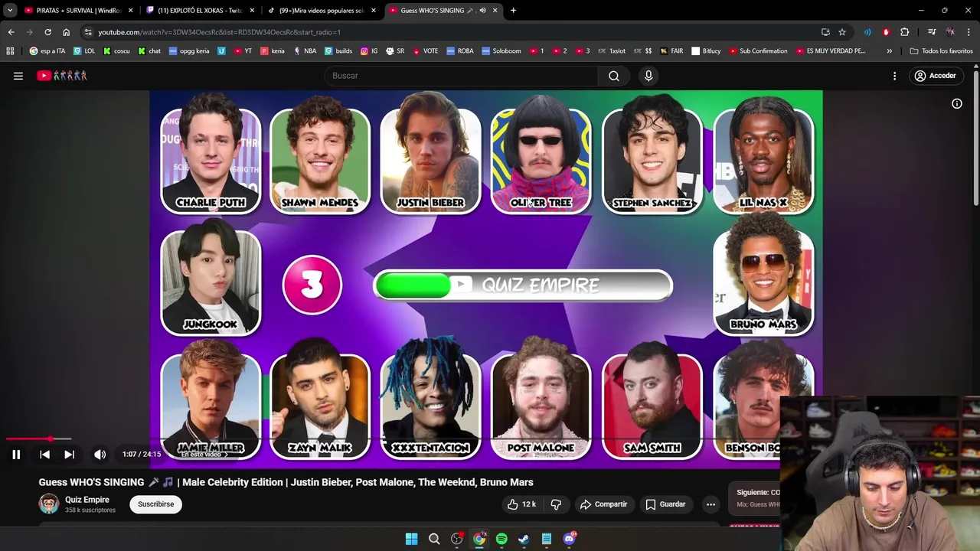Open Spotify from the taskbar
This screenshot has width=980, height=551.
point(501,539)
